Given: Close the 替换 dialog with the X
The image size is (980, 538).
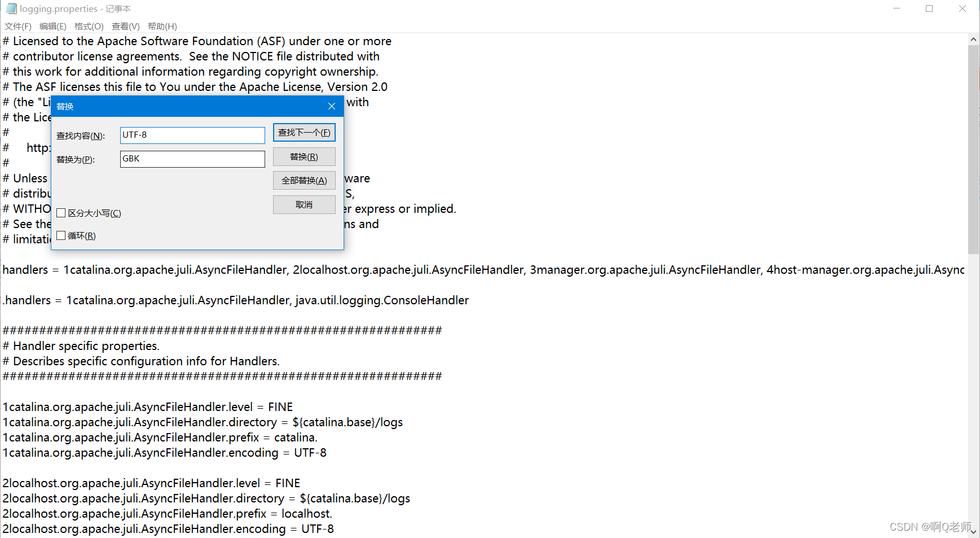Looking at the screenshot, I should (x=332, y=106).
